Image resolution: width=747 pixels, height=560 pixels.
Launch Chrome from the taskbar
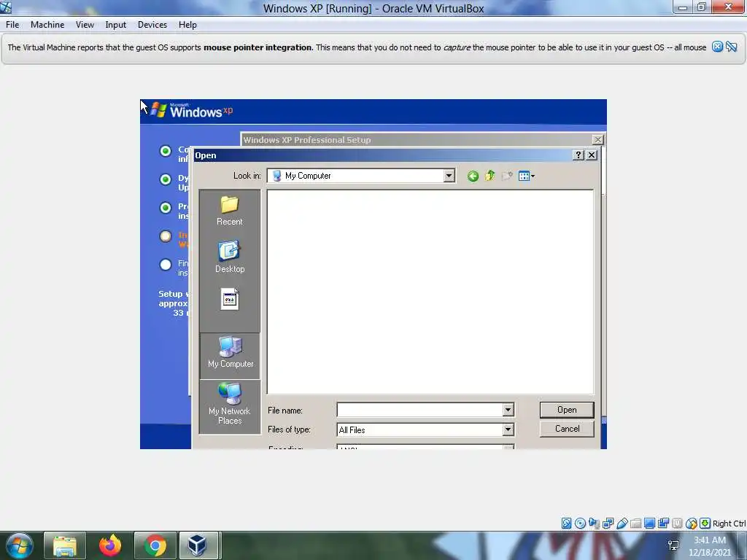coord(155,545)
